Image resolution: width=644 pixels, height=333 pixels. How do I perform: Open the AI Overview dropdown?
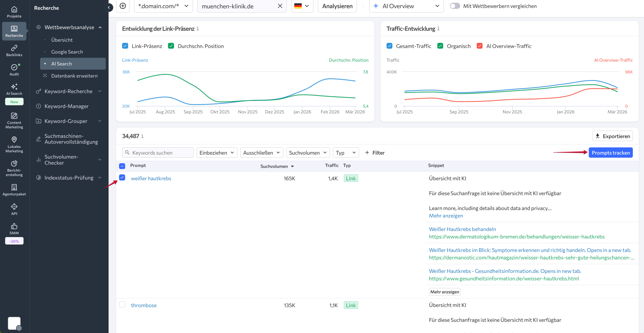(406, 6)
